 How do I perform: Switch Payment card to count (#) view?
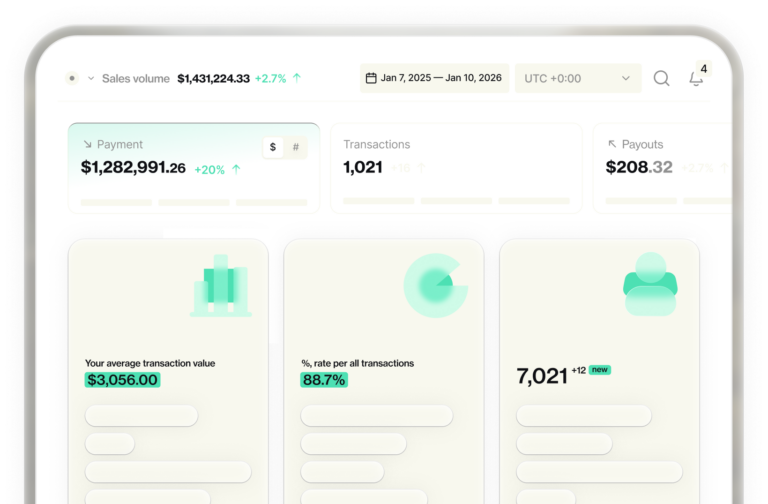point(296,147)
